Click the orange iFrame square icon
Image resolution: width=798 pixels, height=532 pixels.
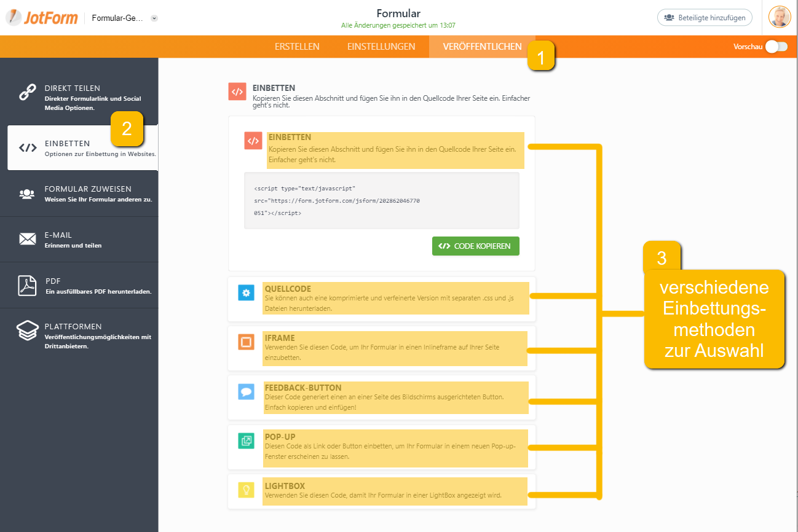coord(246,342)
